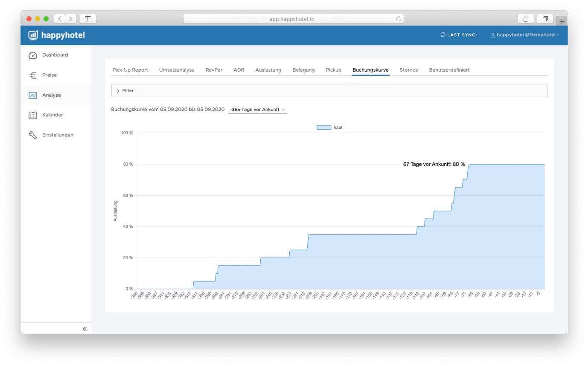This screenshot has height=365, width=588.
Task: Click the Analyse chart icon
Action: coord(33,96)
